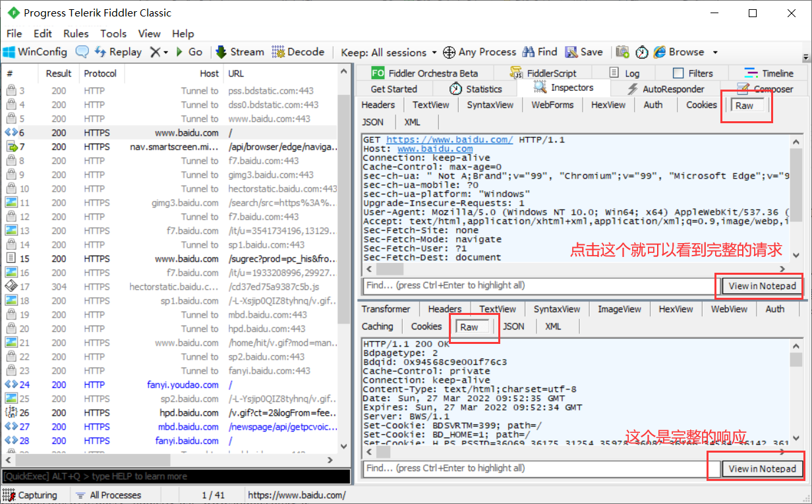The height and width of the screenshot is (504, 812).
Task: Click the camera screenshot icon
Action: 622,52
